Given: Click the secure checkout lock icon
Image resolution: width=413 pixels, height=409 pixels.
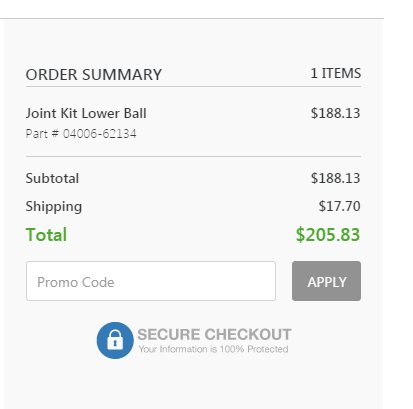Looking at the screenshot, I should 115,340.
